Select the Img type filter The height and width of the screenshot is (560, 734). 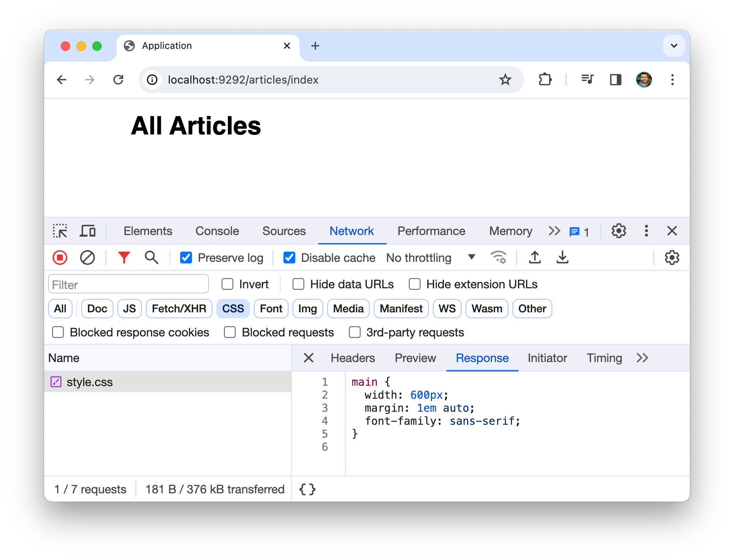(307, 309)
